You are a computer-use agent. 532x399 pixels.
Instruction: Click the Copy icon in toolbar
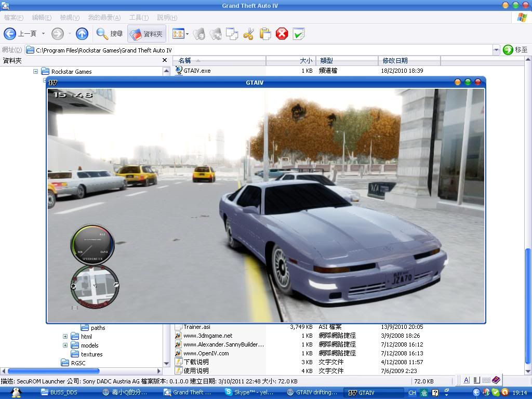232,34
